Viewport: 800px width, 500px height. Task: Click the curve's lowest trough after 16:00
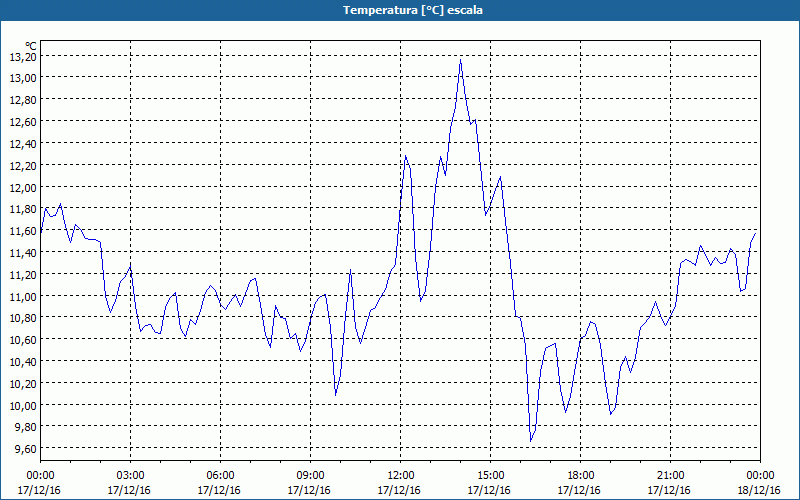pyautogui.click(x=531, y=441)
